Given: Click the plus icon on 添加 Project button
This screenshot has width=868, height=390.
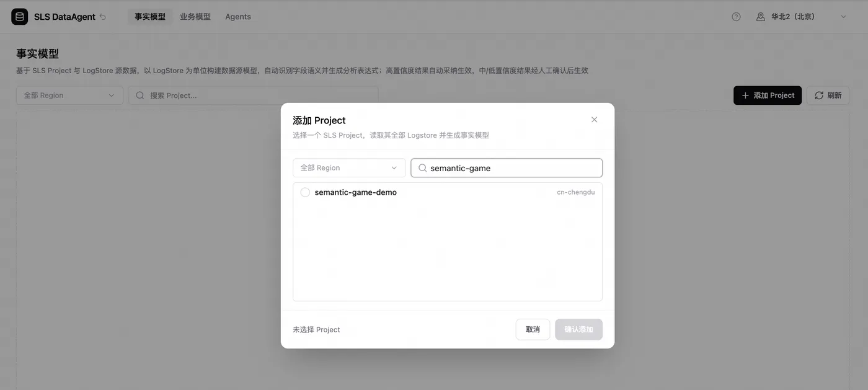Looking at the screenshot, I should click(745, 95).
